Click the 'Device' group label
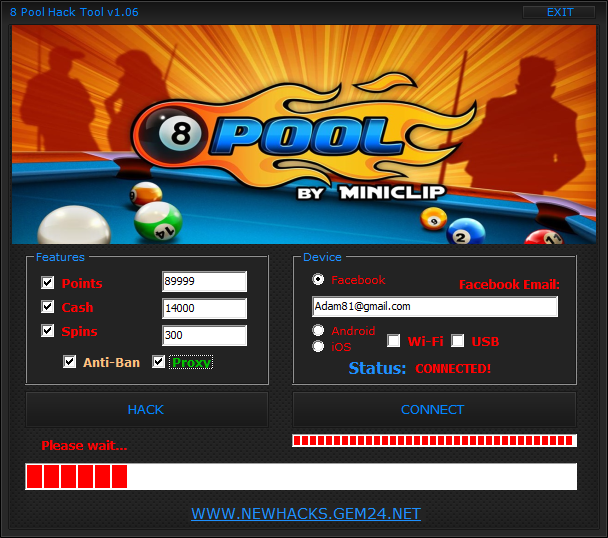Image resolution: width=608 pixels, height=538 pixels. pos(322,257)
